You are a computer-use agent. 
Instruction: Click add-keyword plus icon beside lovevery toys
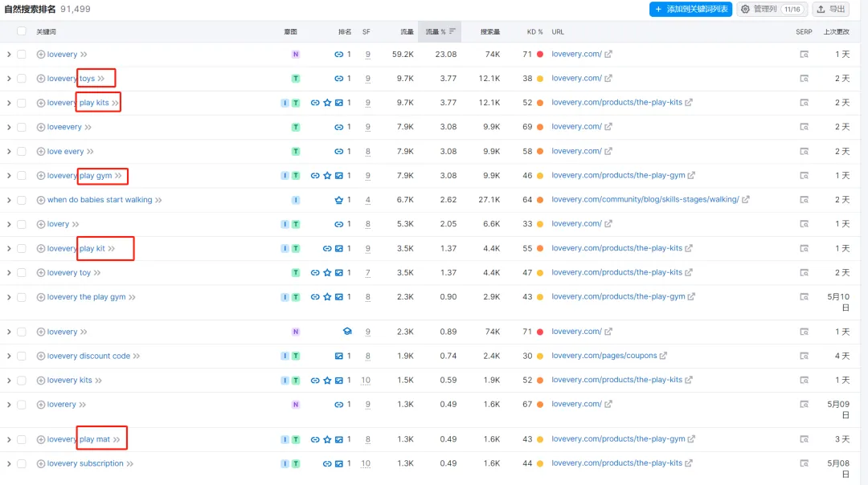40,79
